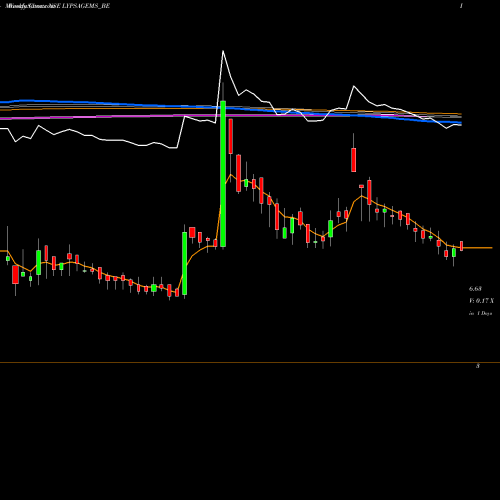Click the 6.63 price value label
The width and height of the screenshot is (500, 500).
(475, 289)
